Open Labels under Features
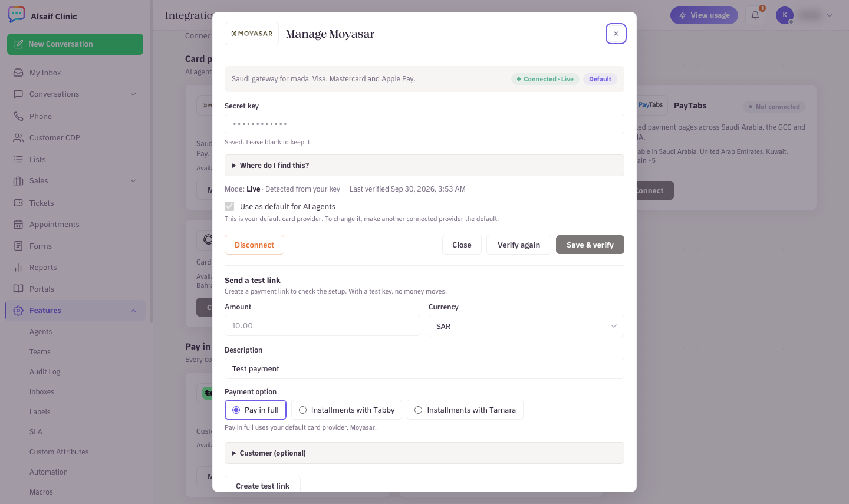Image resolution: width=849 pixels, height=504 pixels. (40, 411)
